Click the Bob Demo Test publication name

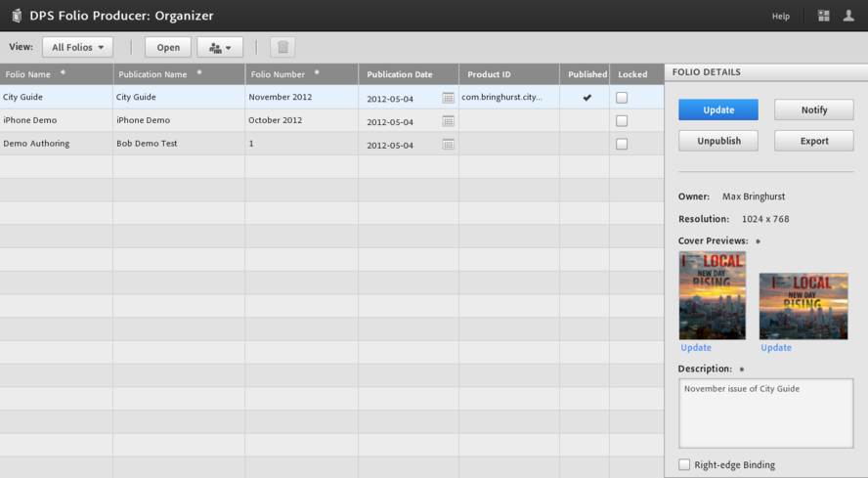(x=147, y=144)
